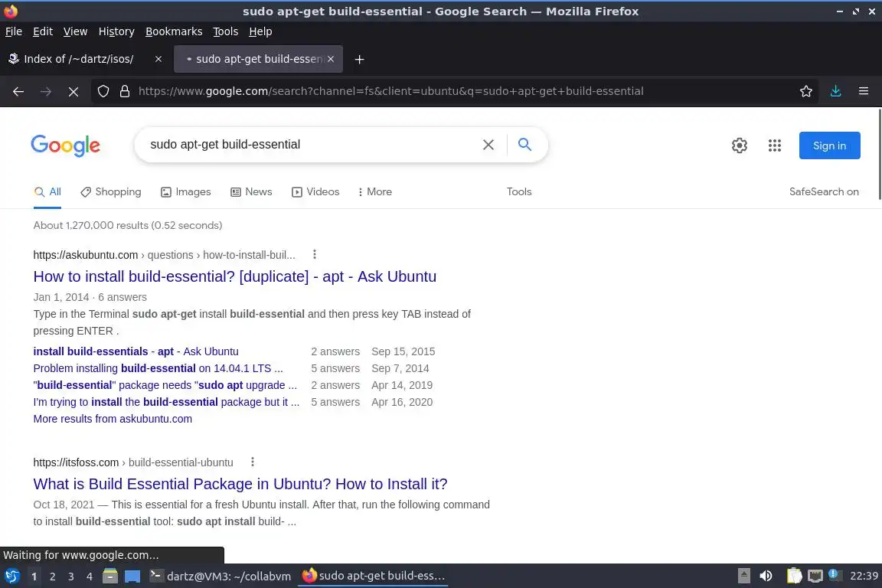Open clipboard manager tray icon
The image size is (882, 588).
point(794,577)
